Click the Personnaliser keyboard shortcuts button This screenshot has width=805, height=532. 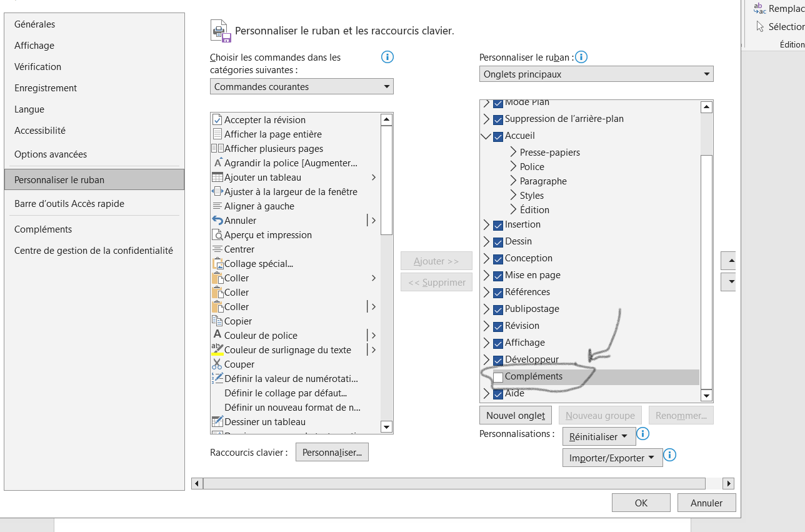pos(332,452)
